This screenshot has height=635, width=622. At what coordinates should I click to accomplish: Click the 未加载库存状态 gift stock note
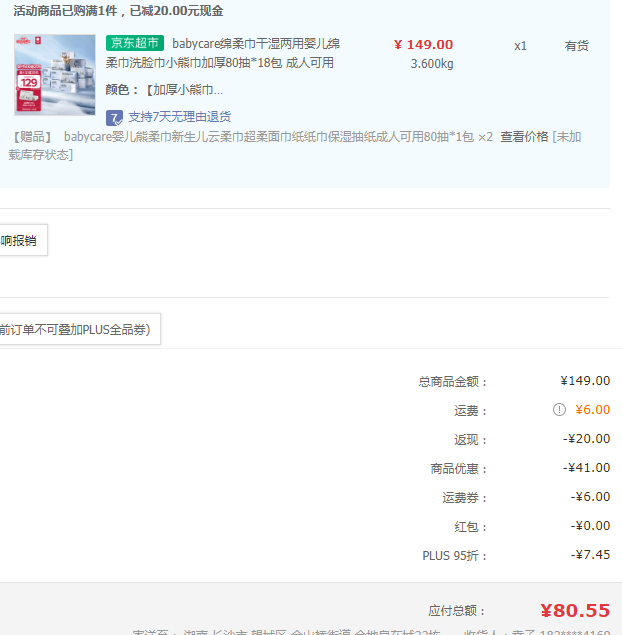click(x=295, y=146)
